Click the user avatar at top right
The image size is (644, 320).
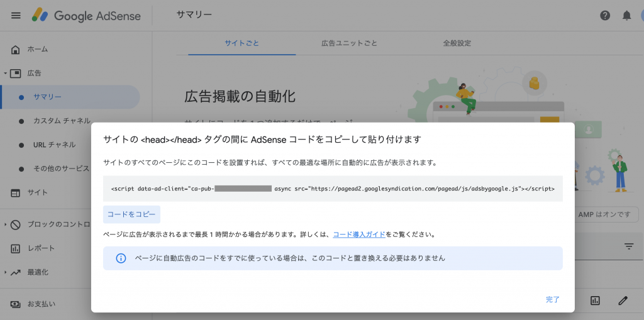[x=641, y=16]
